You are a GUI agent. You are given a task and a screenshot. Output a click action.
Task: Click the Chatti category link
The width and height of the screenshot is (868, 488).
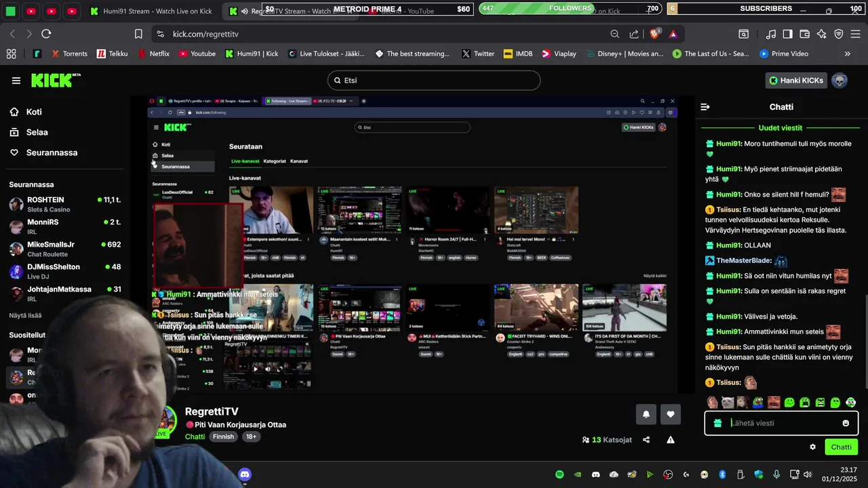[195, 436]
